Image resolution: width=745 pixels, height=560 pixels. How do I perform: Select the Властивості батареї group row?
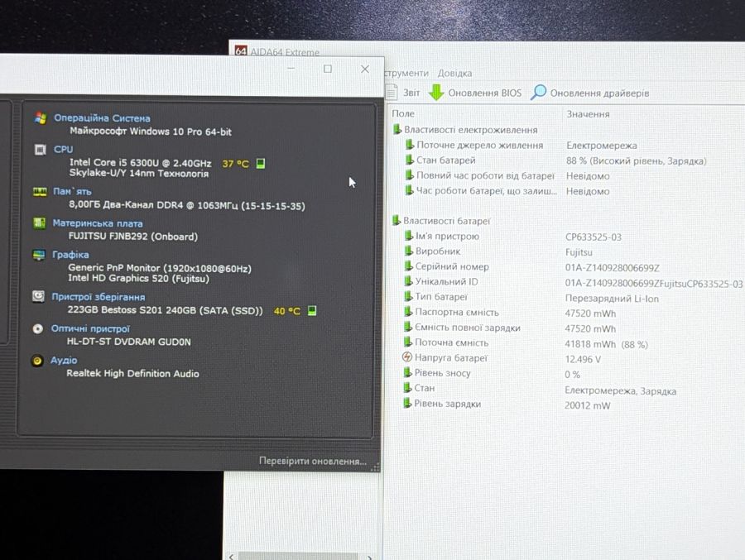coord(447,221)
